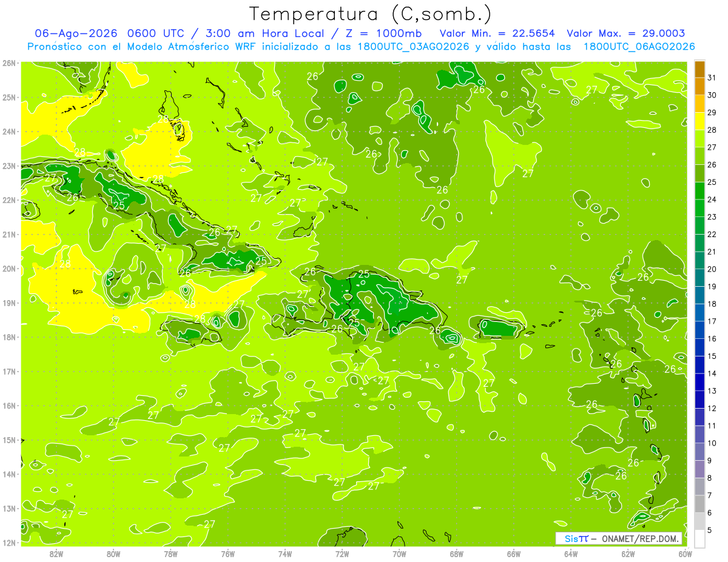Click the 'Temperatura (C,somb.)' chart title

371,14
